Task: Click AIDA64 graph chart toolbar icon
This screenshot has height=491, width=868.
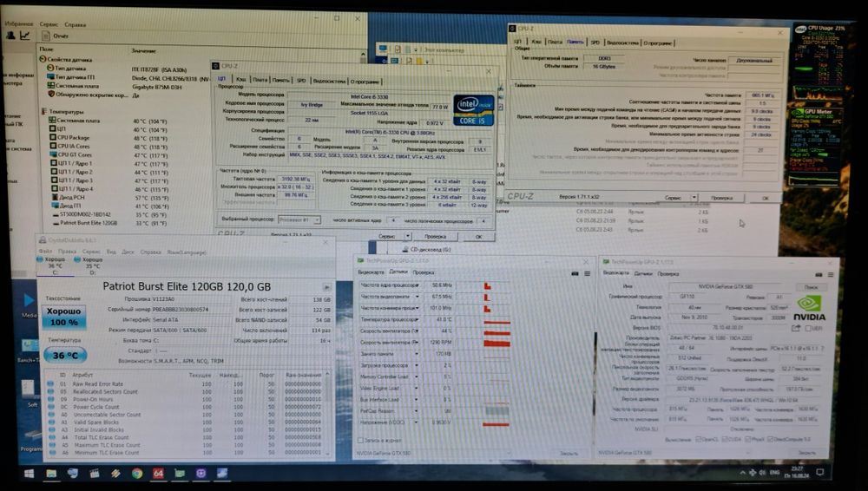Action: pos(25,36)
